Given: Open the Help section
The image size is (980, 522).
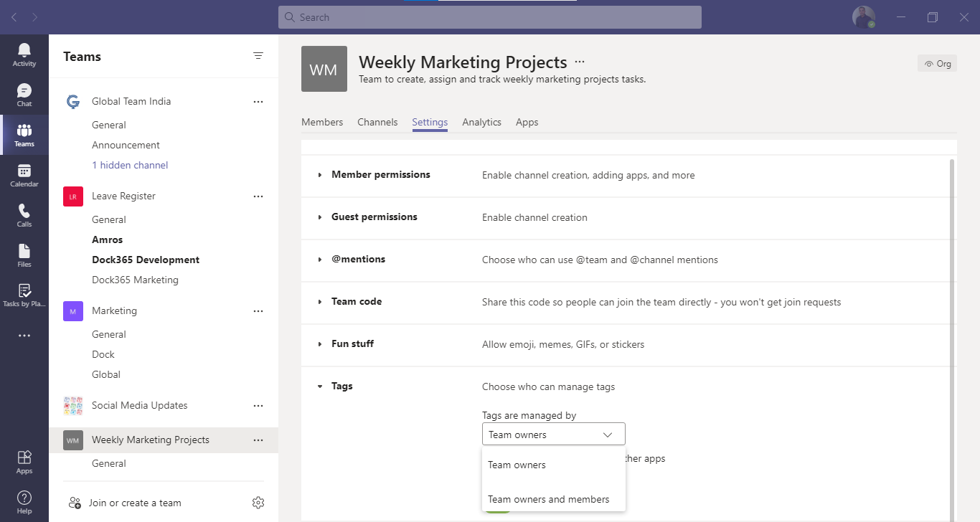Looking at the screenshot, I should (x=24, y=500).
